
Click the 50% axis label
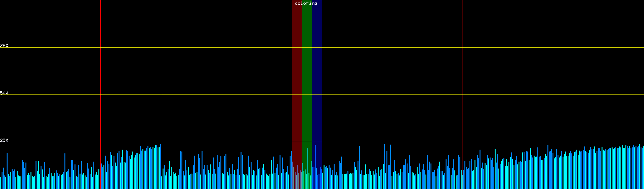click(4, 93)
